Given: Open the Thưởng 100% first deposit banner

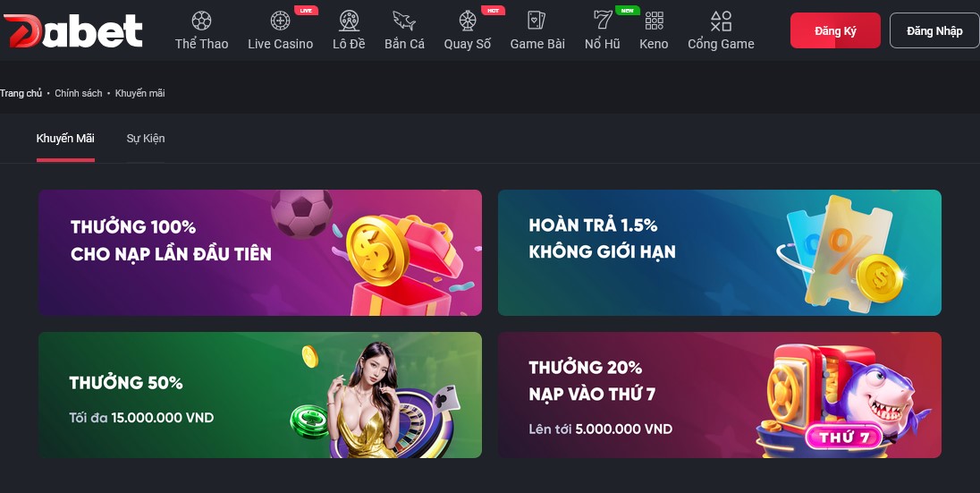Looking at the screenshot, I should tap(260, 252).
